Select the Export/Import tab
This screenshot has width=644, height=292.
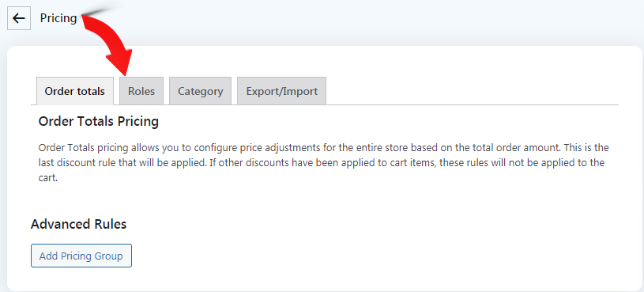click(x=282, y=91)
